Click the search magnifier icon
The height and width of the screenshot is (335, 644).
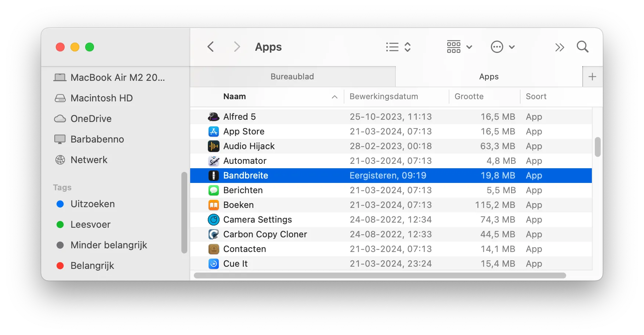(x=582, y=47)
